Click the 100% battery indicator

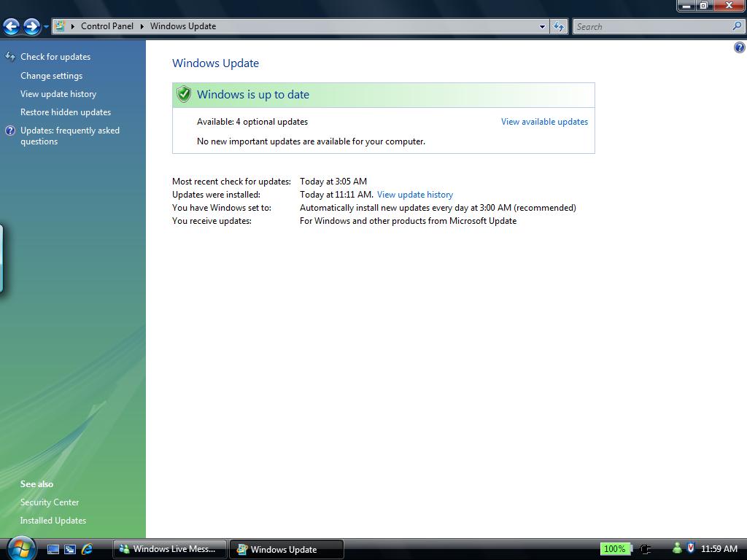[615, 549]
